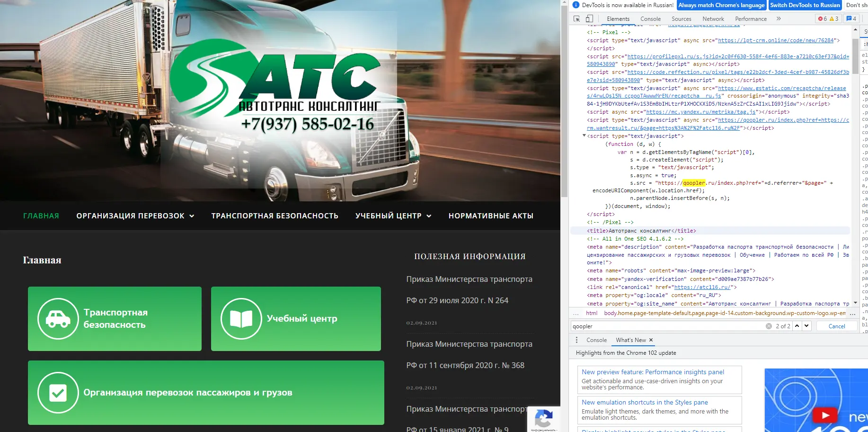Open the drawer three-dot menu
Image resolution: width=868 pixels, height=432 pixels.
coord(576,340)
